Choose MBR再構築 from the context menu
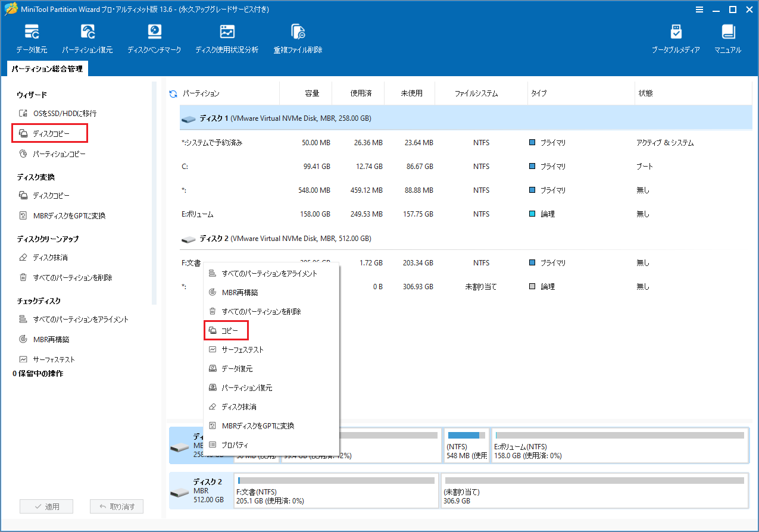The height and width of the screenshot is (532, 759). point(271,292)
